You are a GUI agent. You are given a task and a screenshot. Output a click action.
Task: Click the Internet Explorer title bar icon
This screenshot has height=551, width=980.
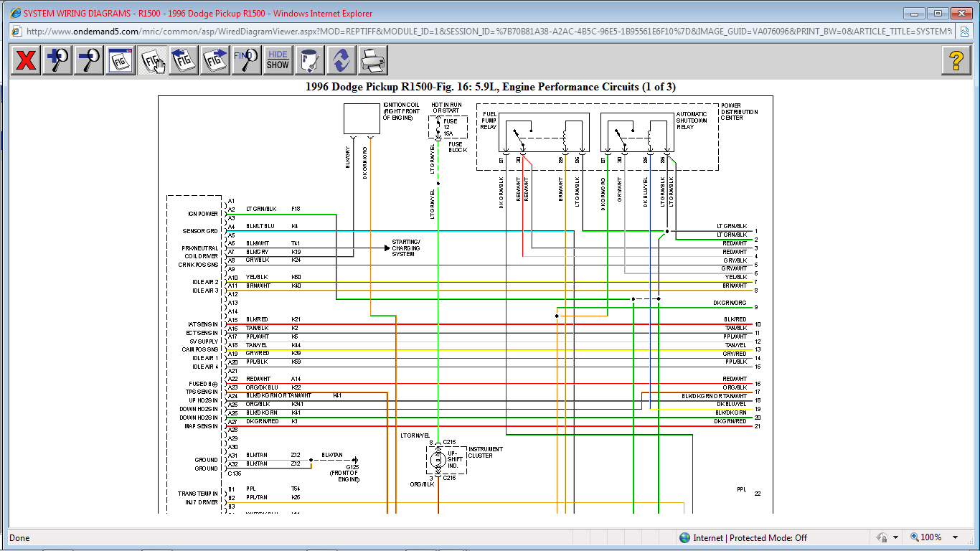coord(16,13)
